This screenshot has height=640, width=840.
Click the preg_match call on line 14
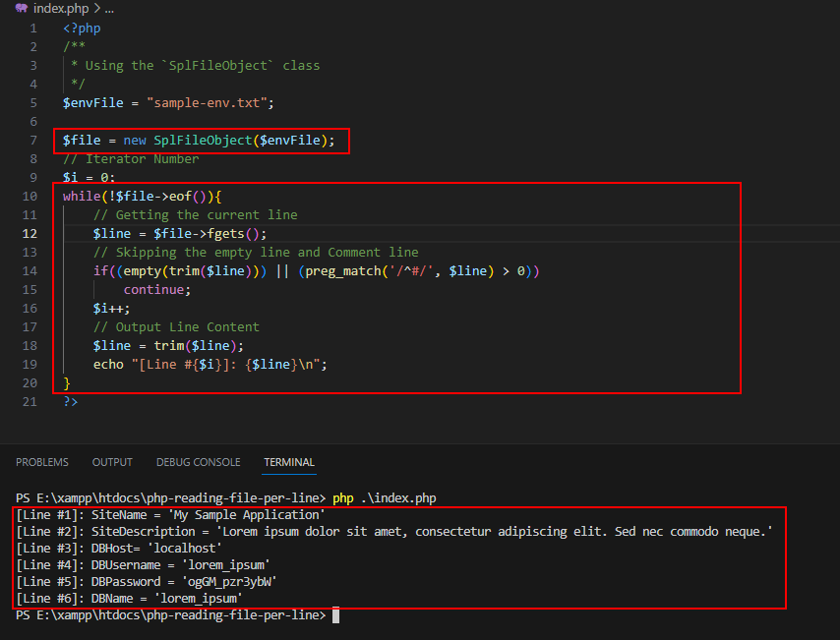396,271
